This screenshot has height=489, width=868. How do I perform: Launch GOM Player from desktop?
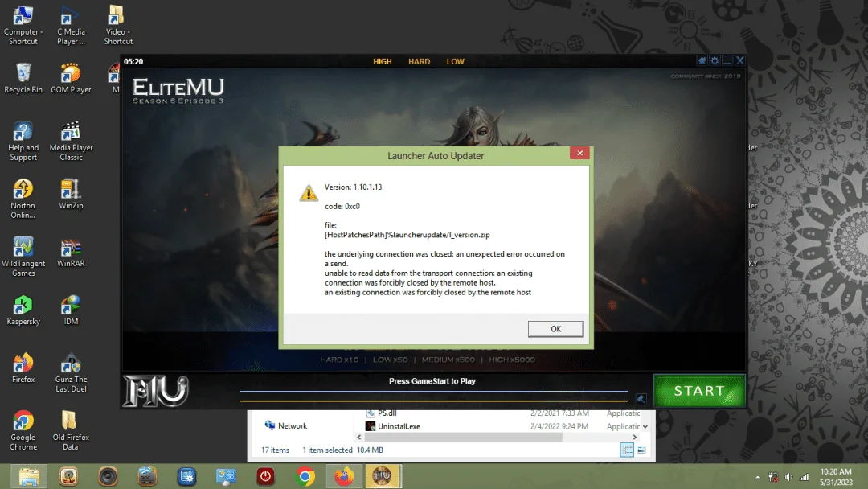[71, 78]
